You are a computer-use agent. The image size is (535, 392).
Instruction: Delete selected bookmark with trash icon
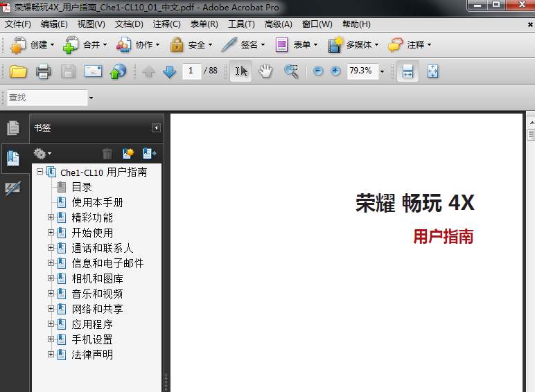point(107,154)
